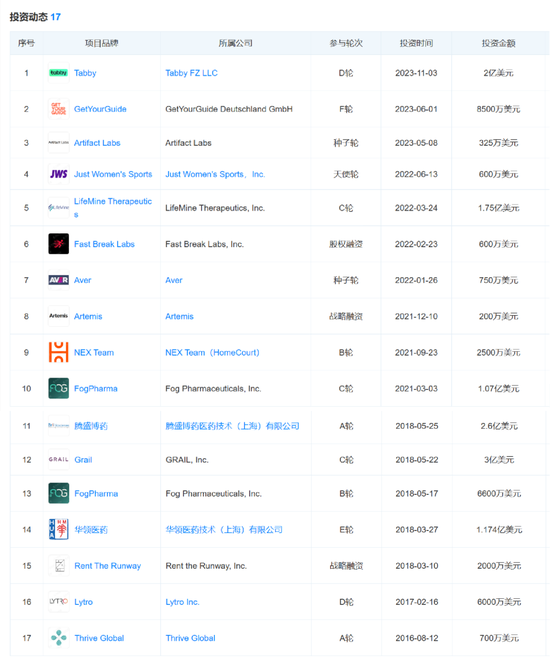Open the Artemis company link
Image resolution: width=550 pixels, height=662 pixels.
click(179, 316)
